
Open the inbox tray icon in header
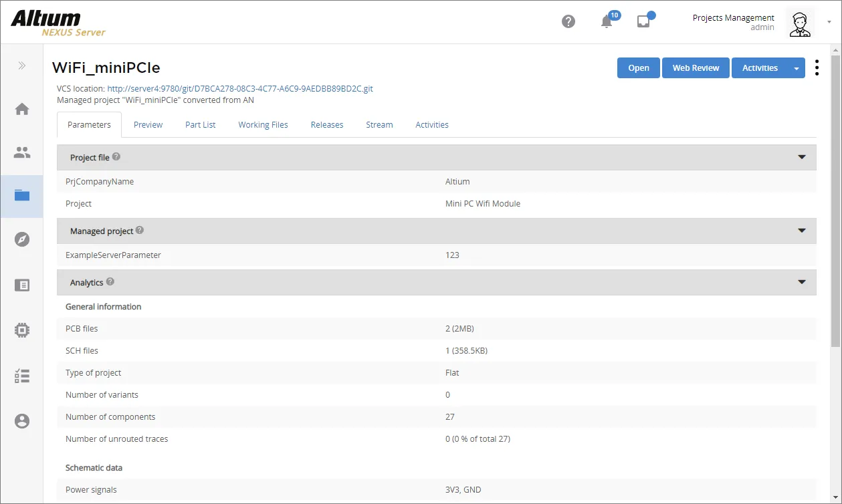(x=644, y=21)
